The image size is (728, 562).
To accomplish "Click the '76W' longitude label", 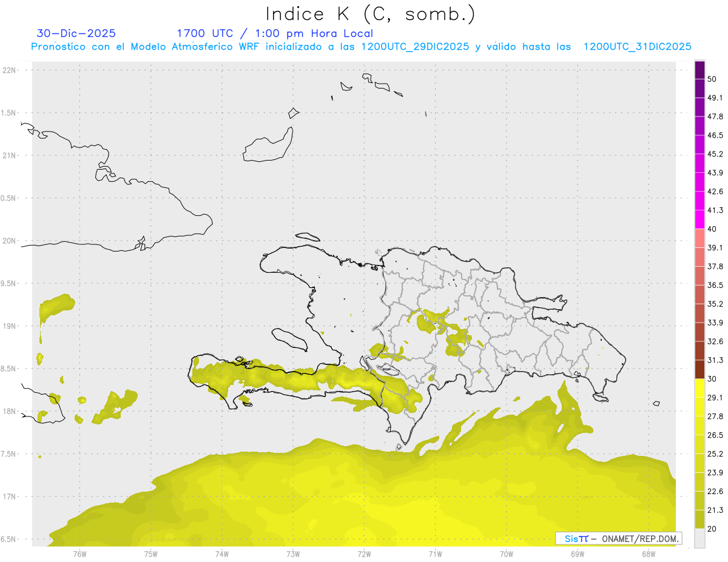I will click(x=79, y=554).
